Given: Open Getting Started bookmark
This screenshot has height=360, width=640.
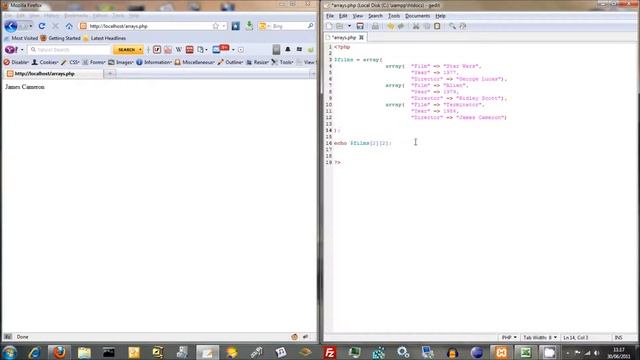Looking at the screenshot, I should (x=60, y=38).
